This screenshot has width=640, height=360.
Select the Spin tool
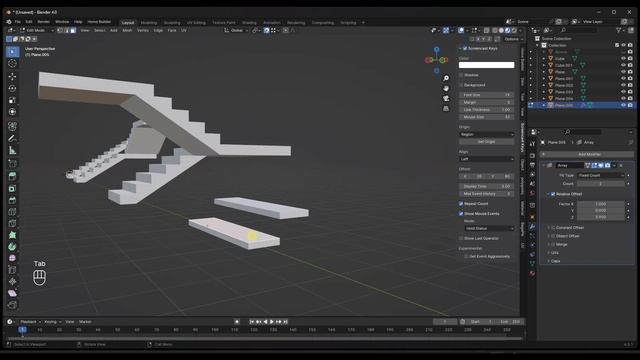(12, 247)
